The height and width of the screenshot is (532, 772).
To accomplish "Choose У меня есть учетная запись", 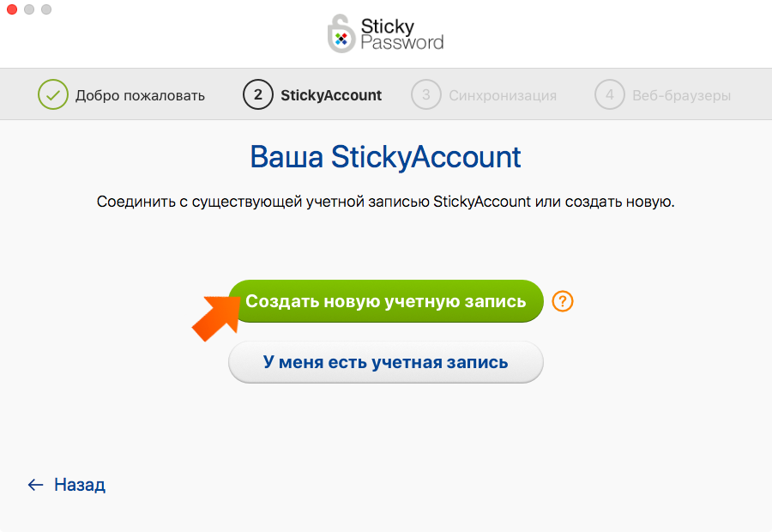I will [x=385, y=362].
